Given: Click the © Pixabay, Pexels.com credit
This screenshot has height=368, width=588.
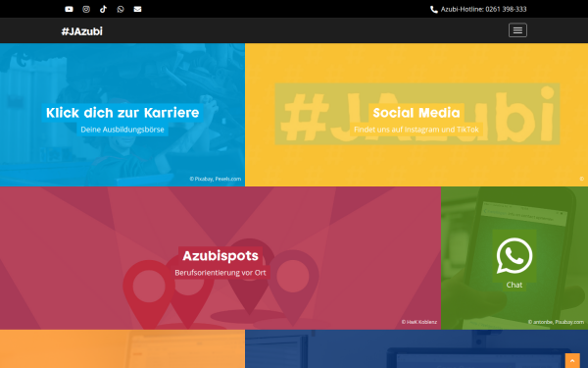Looking at the screenshot, I should tap(216, 179).
